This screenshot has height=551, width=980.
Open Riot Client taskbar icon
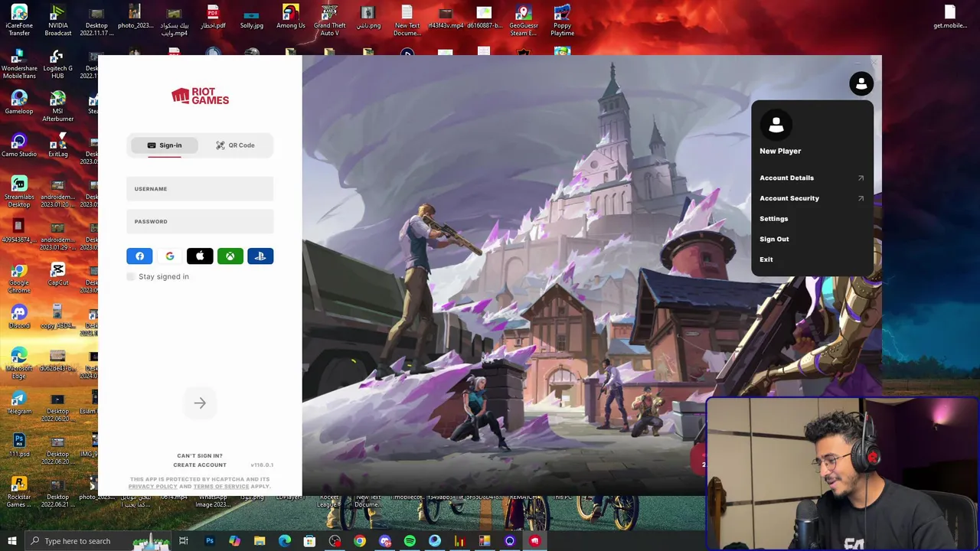(534, 541)
